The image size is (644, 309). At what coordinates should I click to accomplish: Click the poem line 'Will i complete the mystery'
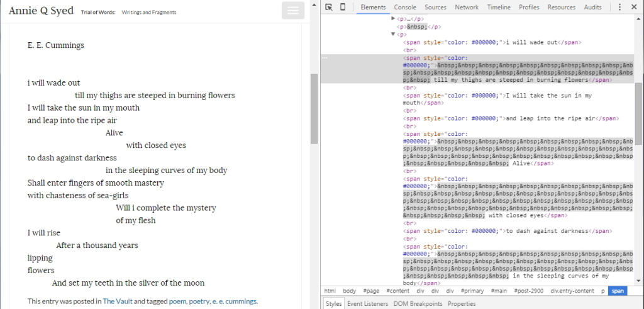click(166, 208)
